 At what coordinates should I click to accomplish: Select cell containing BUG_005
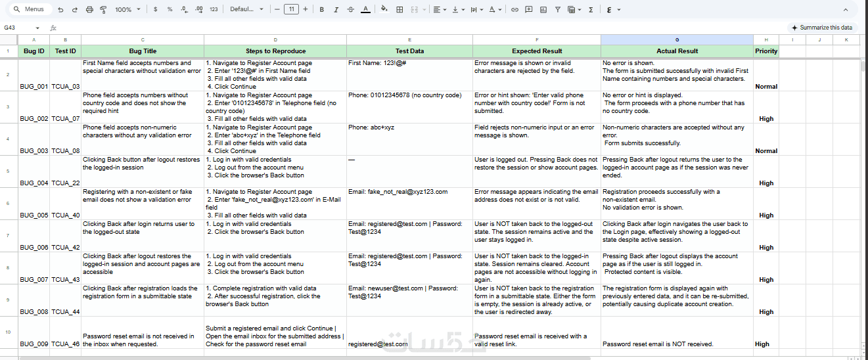pyautogui.click(x=34, y=204)
